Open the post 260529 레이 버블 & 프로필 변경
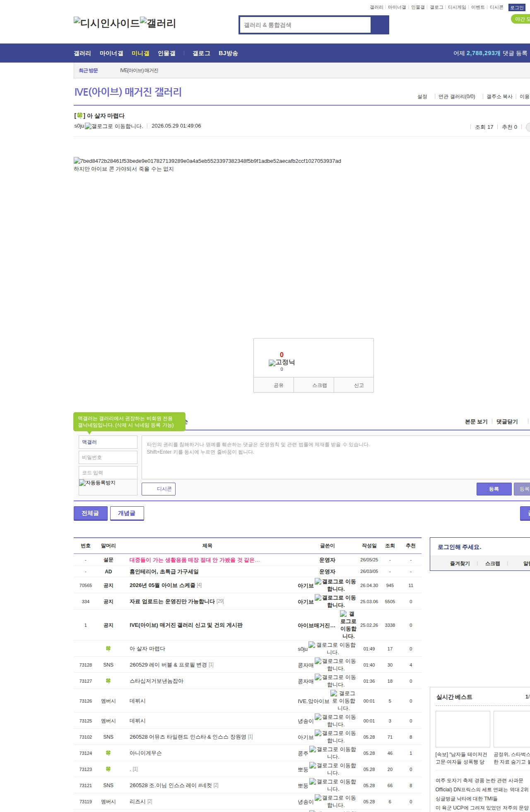This screenshot has width=530, height=812. [168, 665]
